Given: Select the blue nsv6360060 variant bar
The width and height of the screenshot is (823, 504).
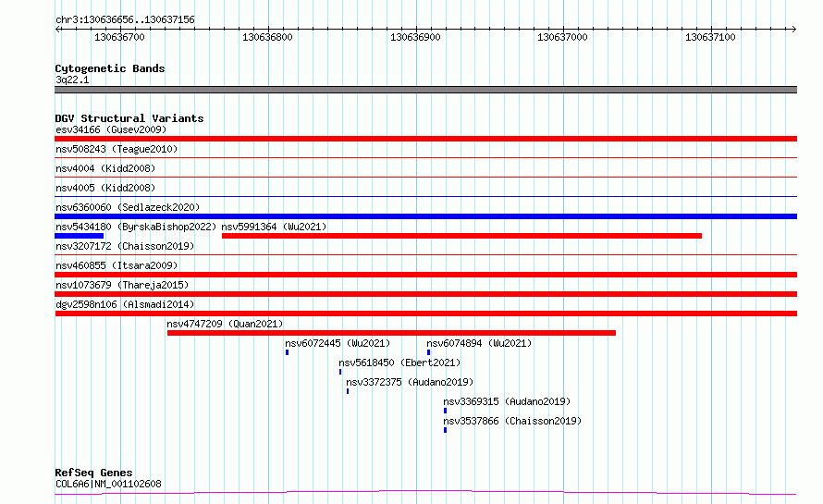Looking at the screenshot, I should 425,216.
